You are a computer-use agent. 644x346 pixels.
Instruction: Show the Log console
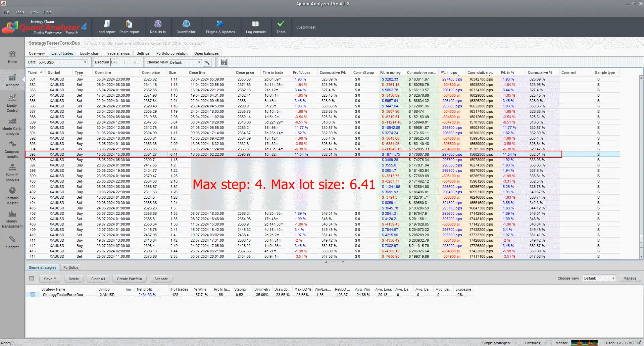click(256, 27)
